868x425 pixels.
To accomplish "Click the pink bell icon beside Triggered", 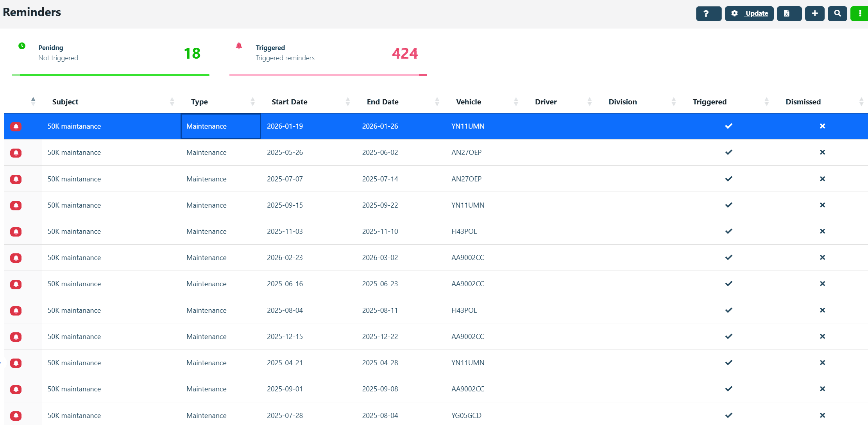I will (x=239, y=45).
